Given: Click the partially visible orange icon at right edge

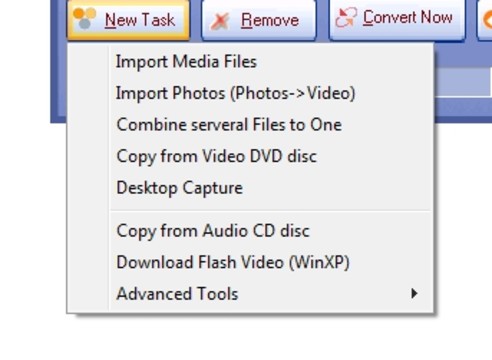Looking at the screenshot, I should 488,20.
